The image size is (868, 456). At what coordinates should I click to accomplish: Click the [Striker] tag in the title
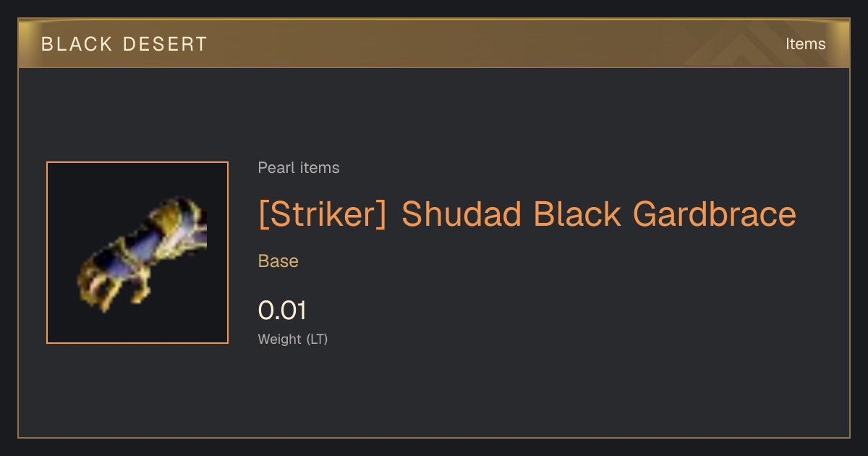coord(323,214)
